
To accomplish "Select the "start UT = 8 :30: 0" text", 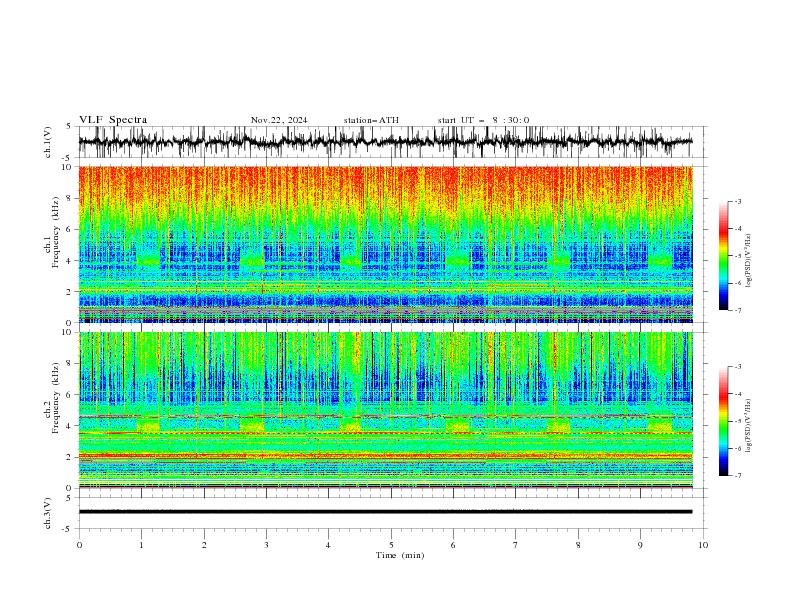I will 483,120.
